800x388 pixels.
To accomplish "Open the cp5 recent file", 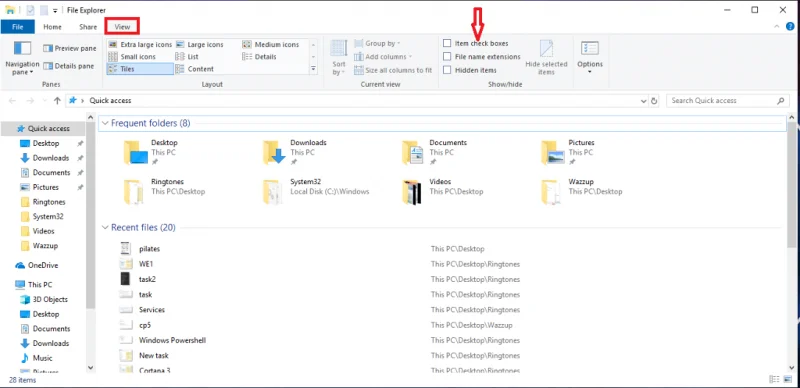I will [145, 325].
